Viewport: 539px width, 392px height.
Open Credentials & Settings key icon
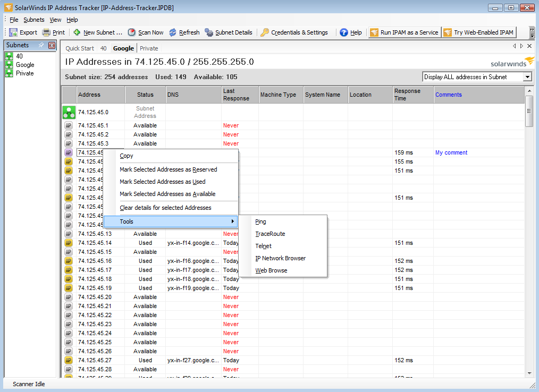[x=264, y=32]
